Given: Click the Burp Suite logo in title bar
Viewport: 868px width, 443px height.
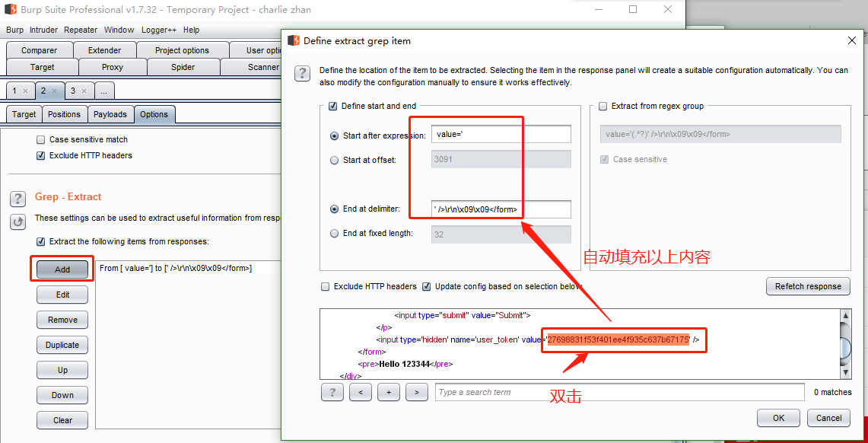Looking at the screenshot, I should pyautogui.click(x=10, y=9).
